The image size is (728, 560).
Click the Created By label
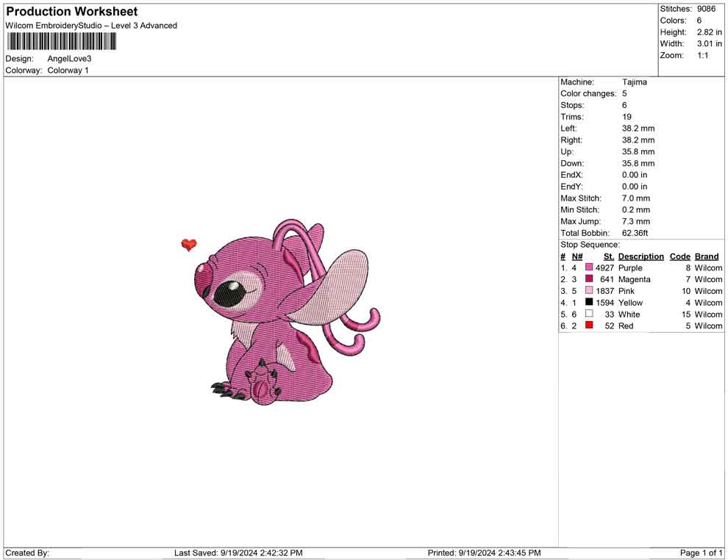pyautogui.click(x=27, y=552)
